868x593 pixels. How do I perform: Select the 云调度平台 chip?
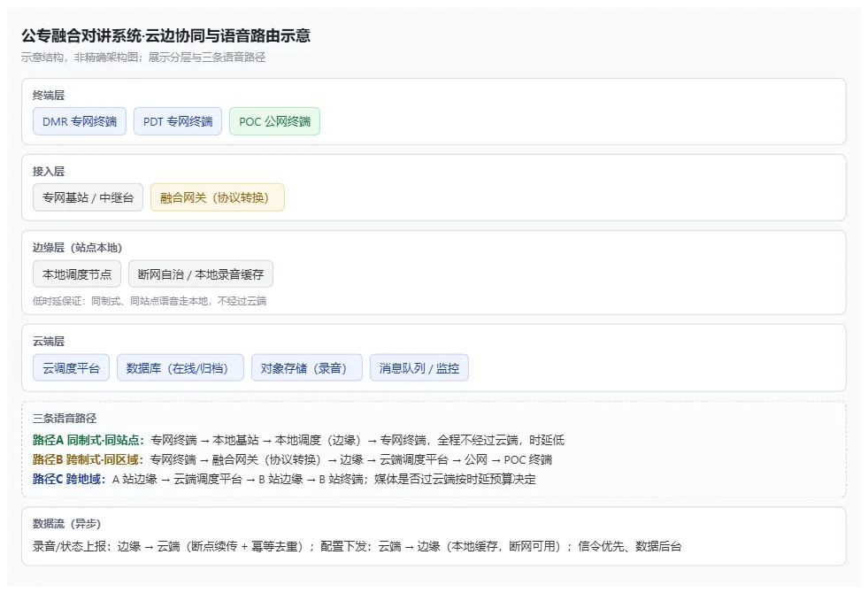coord(71,367)
